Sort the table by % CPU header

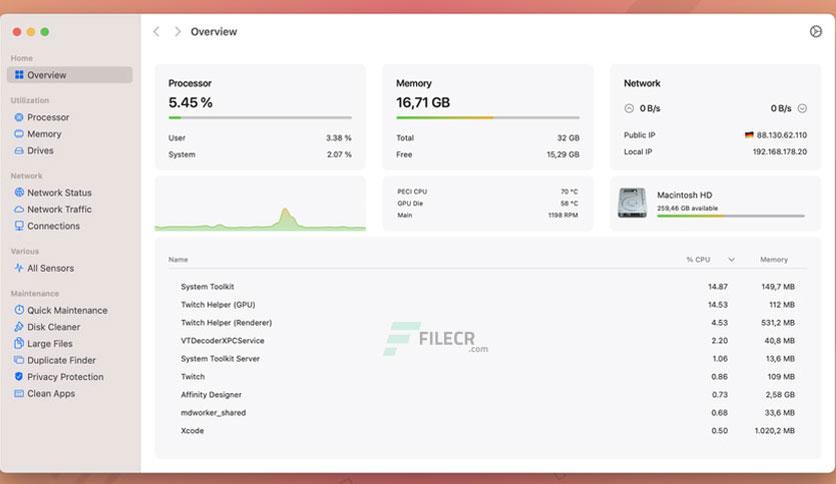[x=698, y=260]
